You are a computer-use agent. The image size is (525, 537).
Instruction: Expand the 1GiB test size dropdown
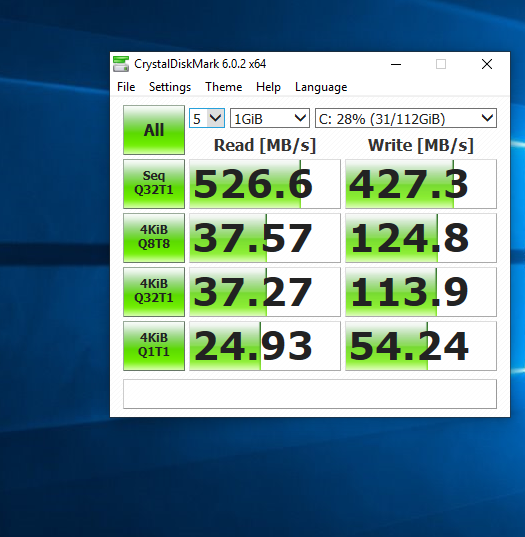click(270, 118)
